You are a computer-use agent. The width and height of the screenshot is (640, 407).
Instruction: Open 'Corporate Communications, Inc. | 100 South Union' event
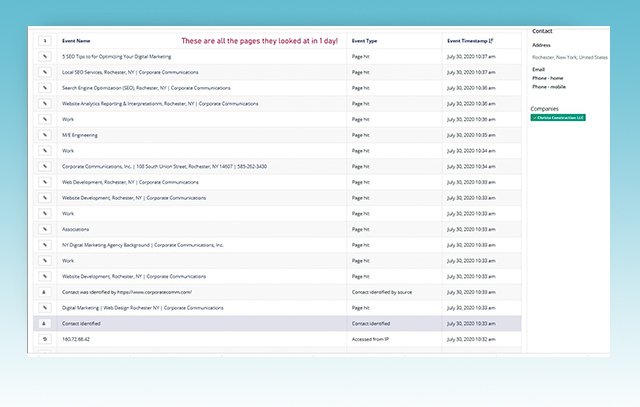click(164, 167)
